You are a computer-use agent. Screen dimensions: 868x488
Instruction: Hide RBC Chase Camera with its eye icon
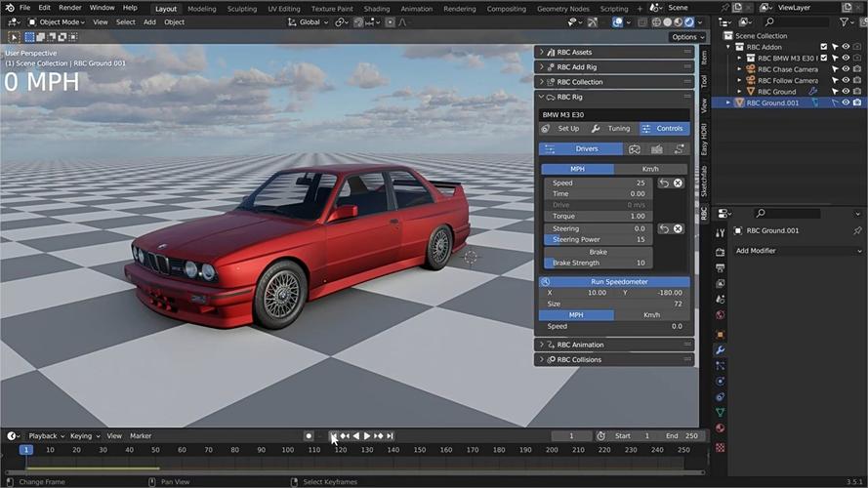(x=846, y=69)
